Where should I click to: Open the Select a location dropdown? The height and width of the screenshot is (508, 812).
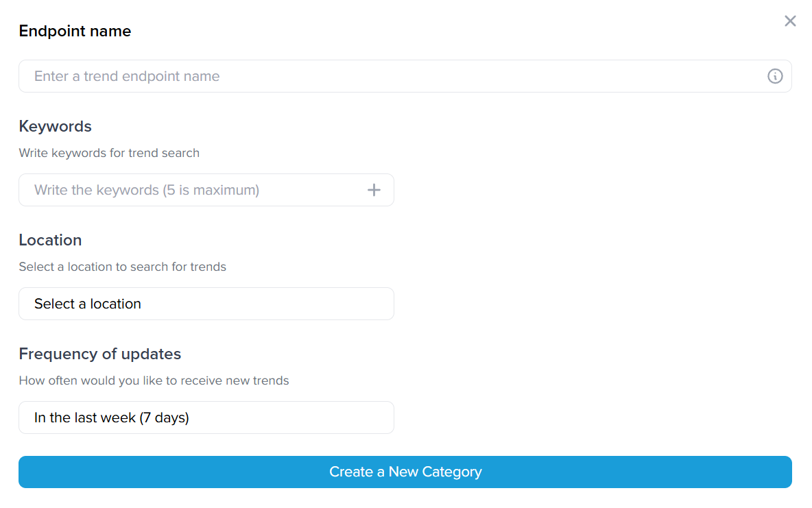pos(206,304)
